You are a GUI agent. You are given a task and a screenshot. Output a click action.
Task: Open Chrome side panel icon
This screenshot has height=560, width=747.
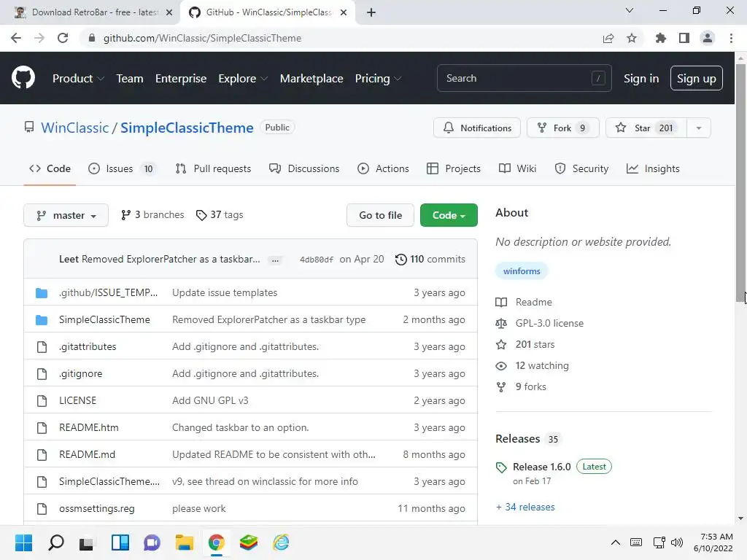pyautogui.click(x=684, y=38)
